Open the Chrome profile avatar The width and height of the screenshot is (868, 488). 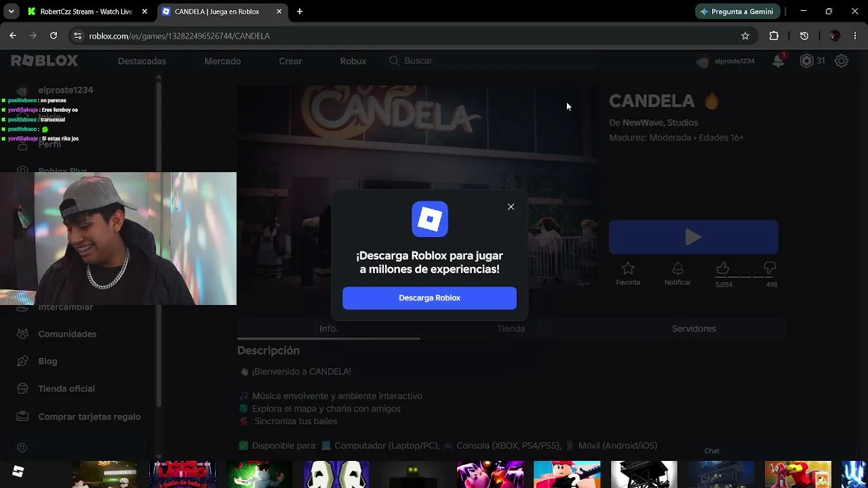[835, 36]
